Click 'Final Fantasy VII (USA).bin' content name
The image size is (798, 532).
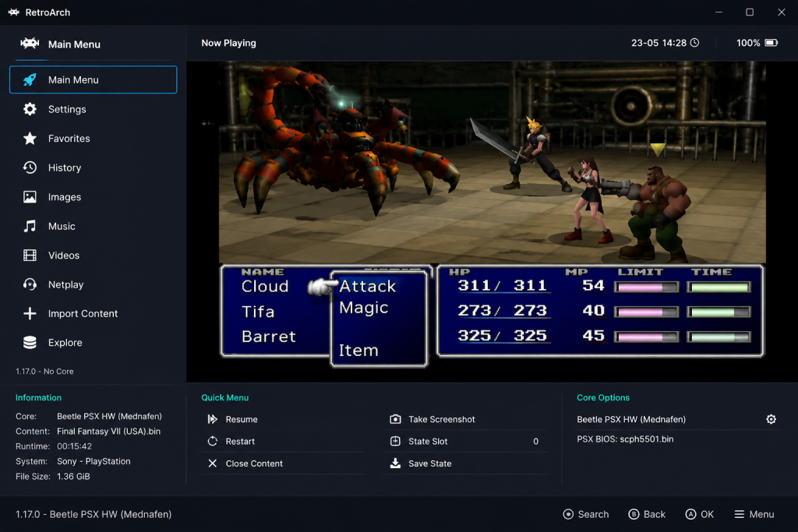tap(108, 432)
